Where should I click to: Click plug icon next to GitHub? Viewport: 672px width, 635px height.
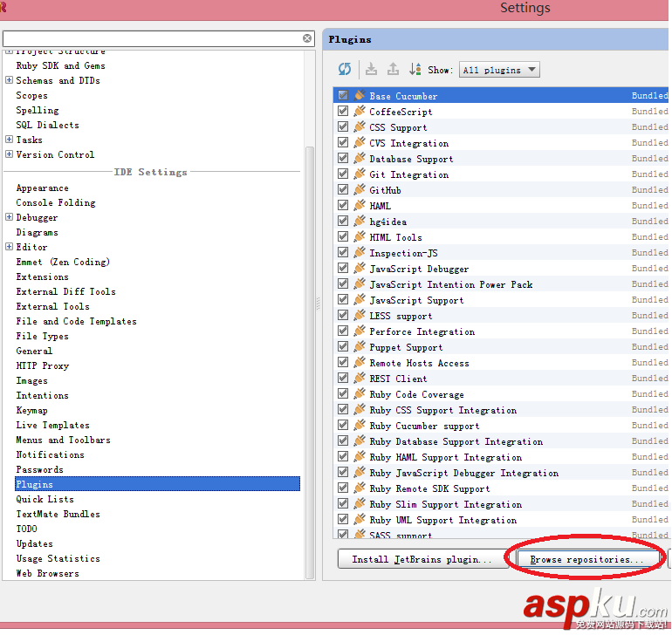(x=360, y=189)
